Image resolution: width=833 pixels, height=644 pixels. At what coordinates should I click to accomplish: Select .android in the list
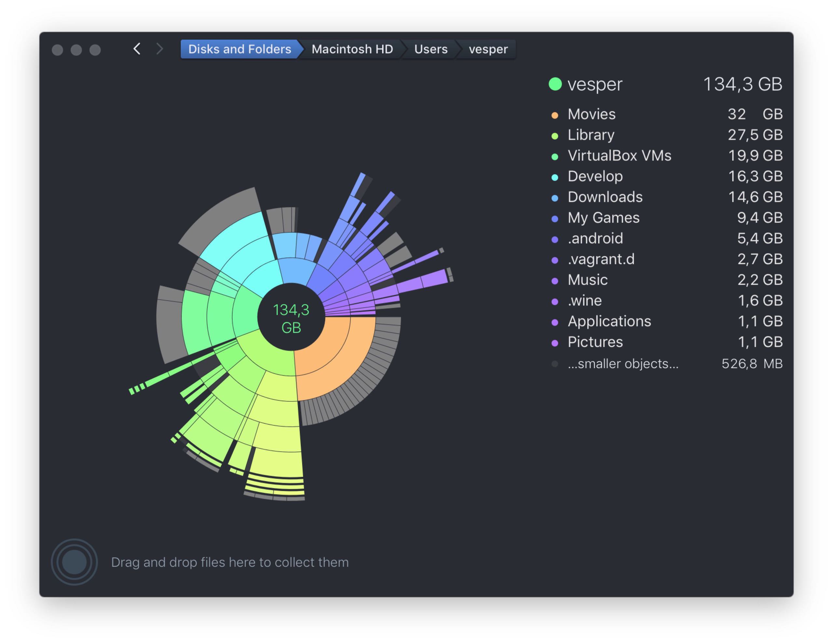click(x=595, y=239)
